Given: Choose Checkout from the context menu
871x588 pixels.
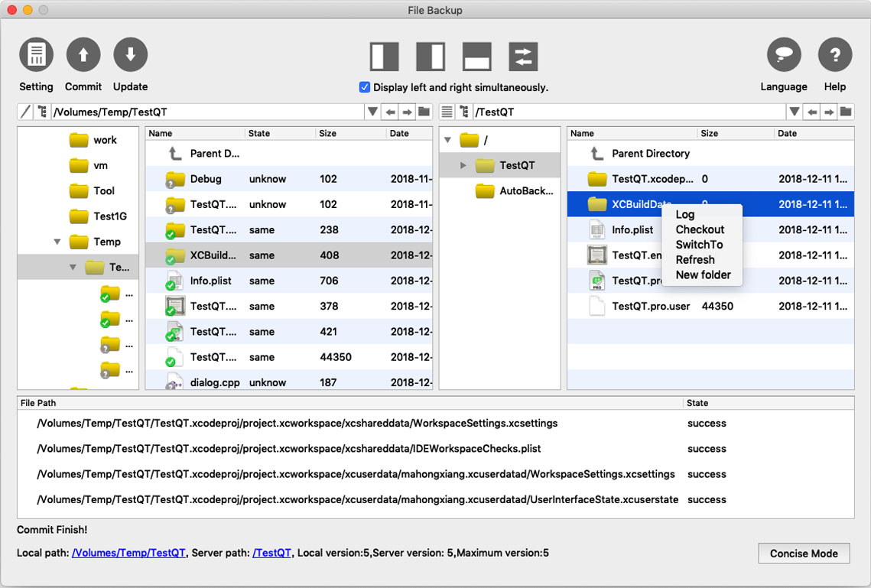Looking at the screenshot, I should (x=700, y=229).
